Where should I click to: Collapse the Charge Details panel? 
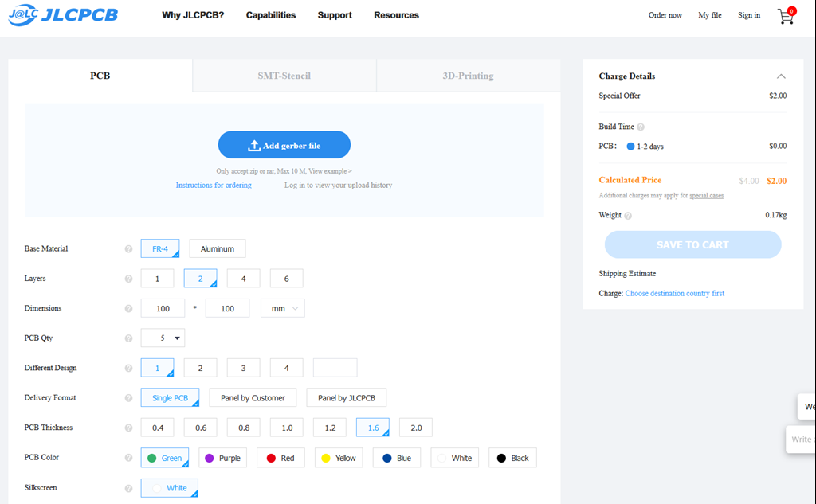(x=781, y=76)
